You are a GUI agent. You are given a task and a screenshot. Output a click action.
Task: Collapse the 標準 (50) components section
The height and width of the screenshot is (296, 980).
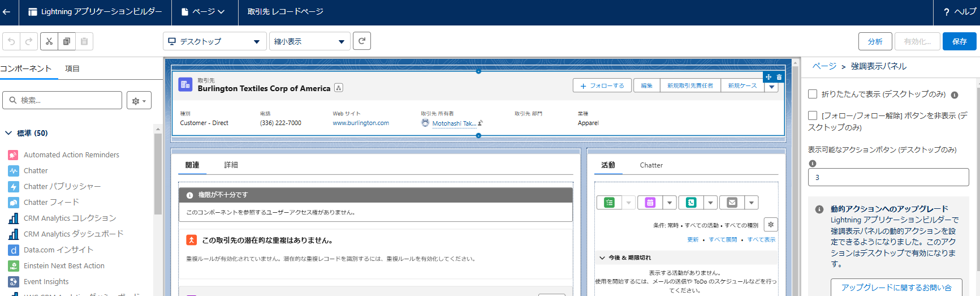[8, 133]
